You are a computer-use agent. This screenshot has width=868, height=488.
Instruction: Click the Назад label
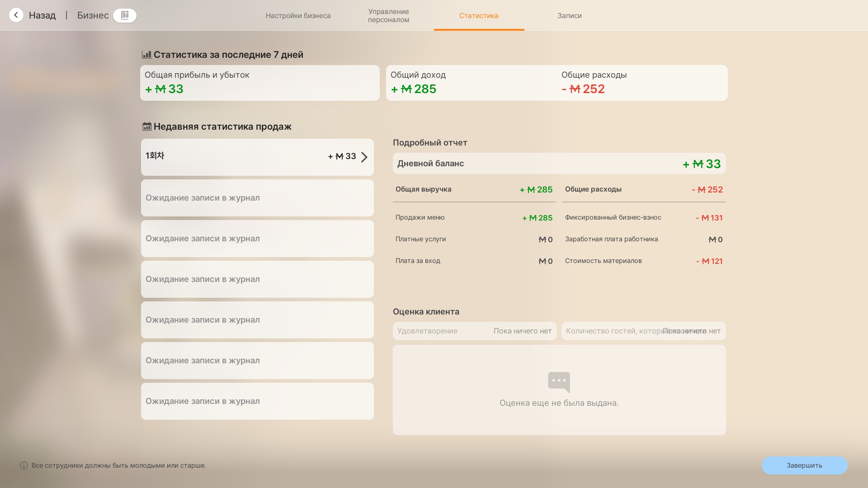(42, 15)
